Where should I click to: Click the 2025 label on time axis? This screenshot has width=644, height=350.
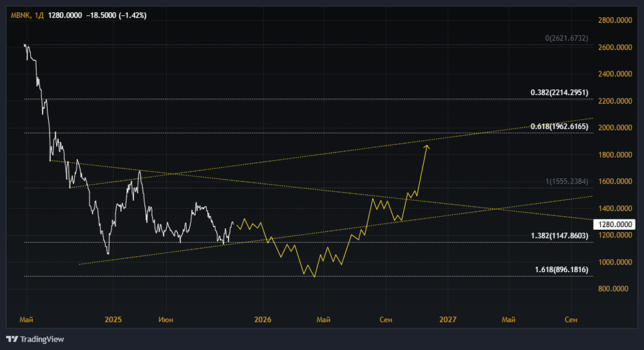(x=113, y=320)
